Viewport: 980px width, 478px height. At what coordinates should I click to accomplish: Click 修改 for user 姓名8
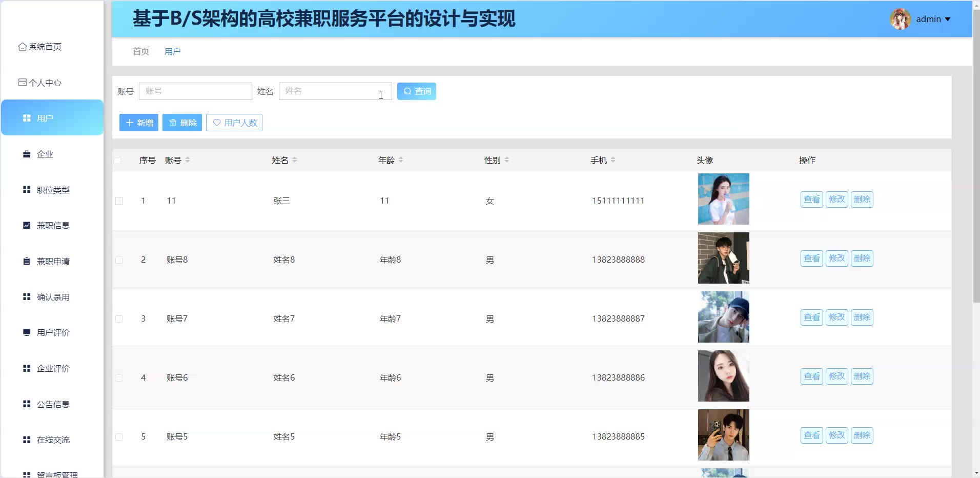836,258
